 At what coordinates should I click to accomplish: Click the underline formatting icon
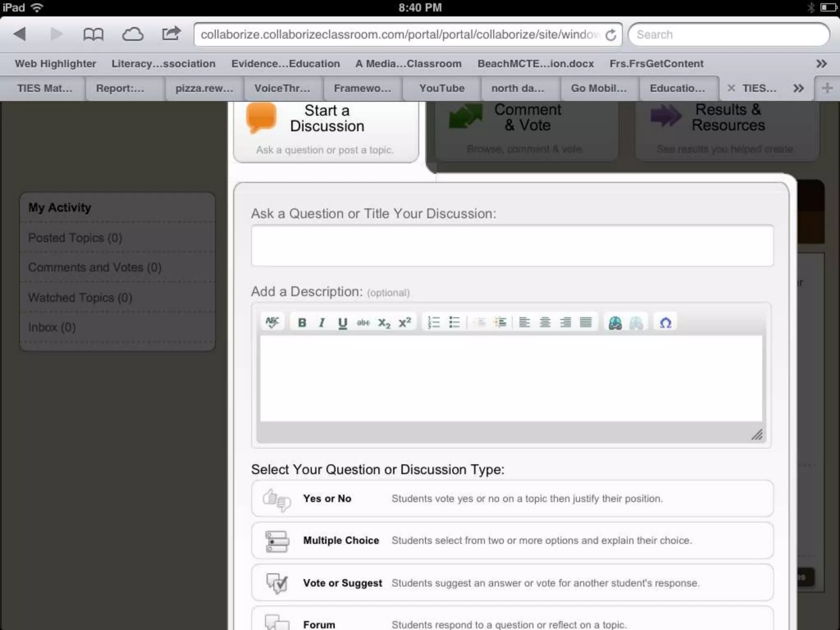tap(342, 323)
